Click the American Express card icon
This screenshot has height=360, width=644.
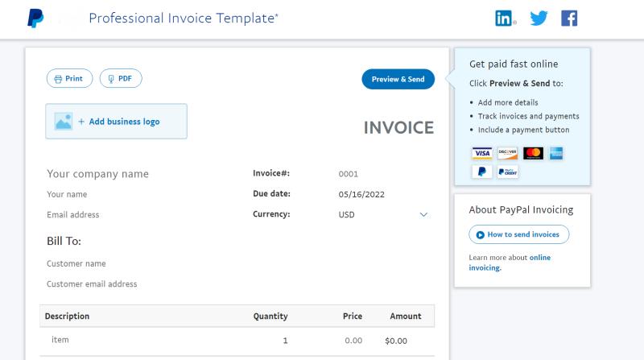click(x=556, y=153)
